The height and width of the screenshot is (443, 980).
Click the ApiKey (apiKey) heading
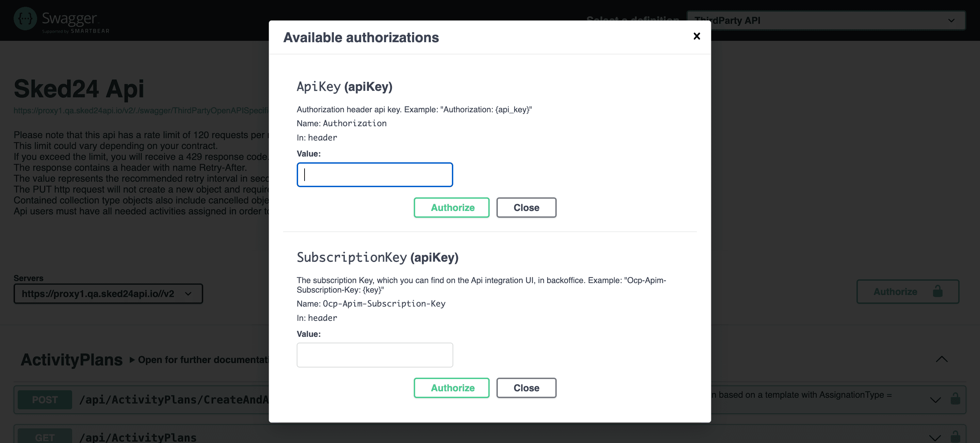[x=344, y=86]
